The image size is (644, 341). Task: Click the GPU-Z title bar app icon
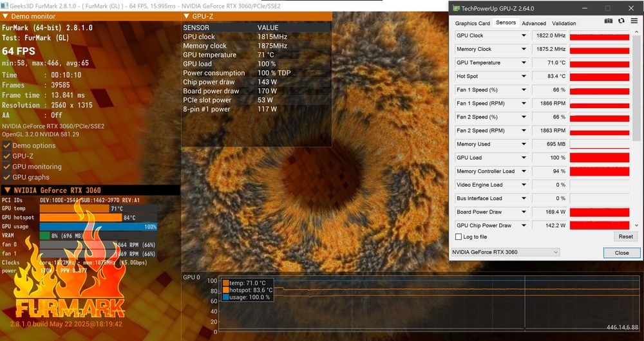[x=455, y=8]
